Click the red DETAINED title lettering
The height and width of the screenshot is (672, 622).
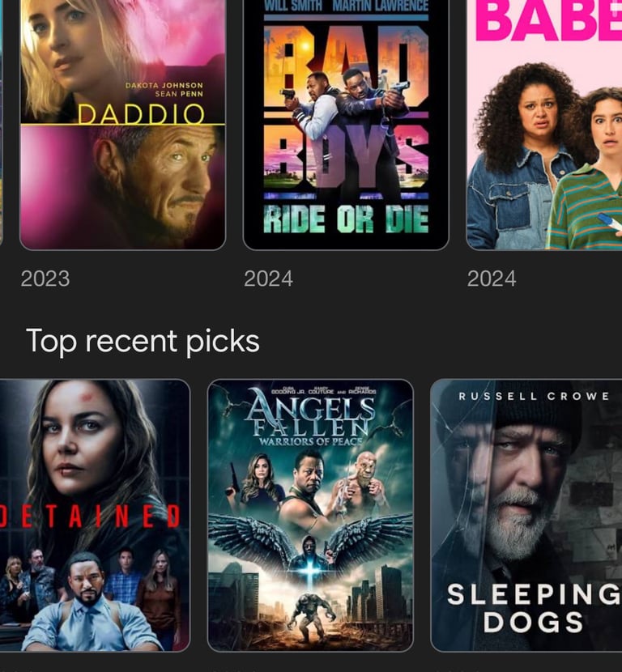(90, 516)
